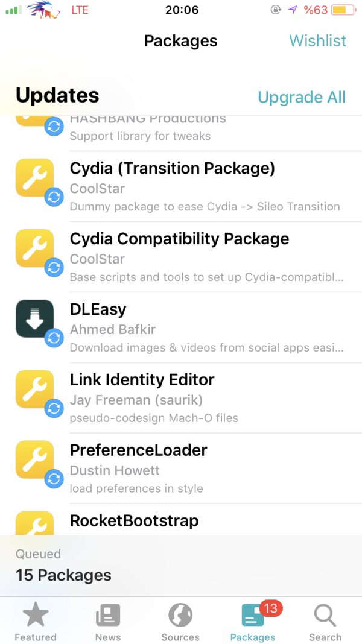The width and height of the screenshot is (362, 644).
Task: Open the Search magnifier tab
Action: click(x=325, y=622)
